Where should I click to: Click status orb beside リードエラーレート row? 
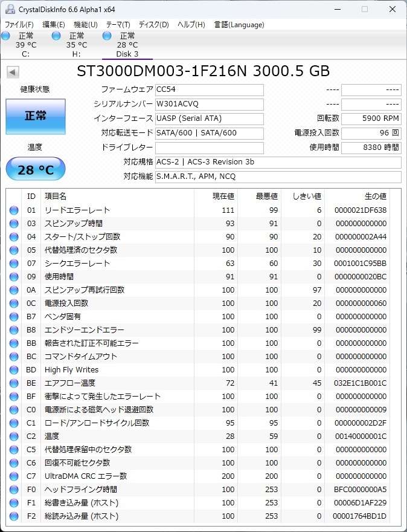click(x=14, y=210)
